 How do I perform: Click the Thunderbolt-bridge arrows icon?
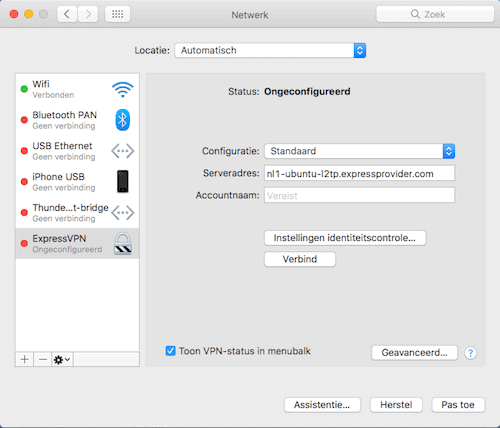tap(123, 213)
